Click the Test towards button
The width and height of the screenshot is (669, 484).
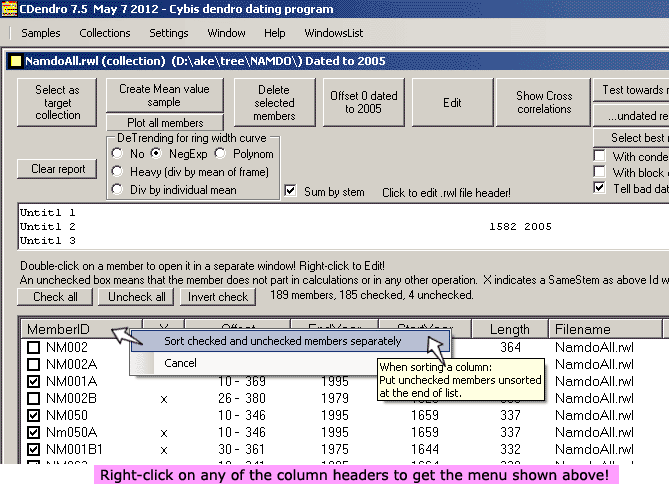point(631,90)
